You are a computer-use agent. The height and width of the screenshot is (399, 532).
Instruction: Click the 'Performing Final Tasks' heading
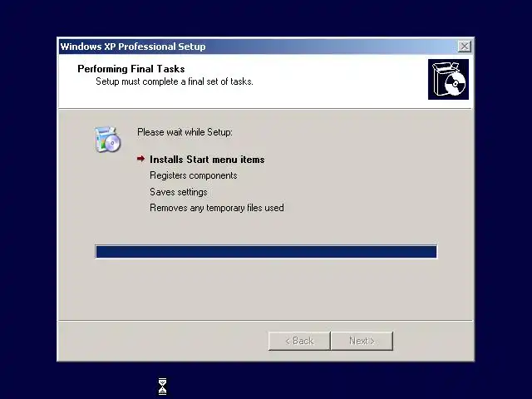pyautogui.click(x=131, y=69)
